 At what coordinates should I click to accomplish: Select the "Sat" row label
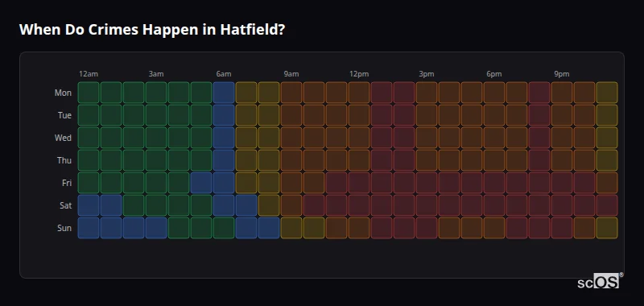pos(65,205)
